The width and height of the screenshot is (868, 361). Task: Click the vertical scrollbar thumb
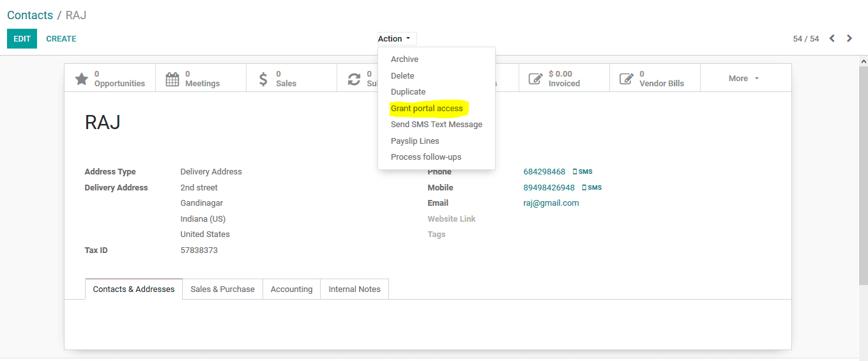864,175
